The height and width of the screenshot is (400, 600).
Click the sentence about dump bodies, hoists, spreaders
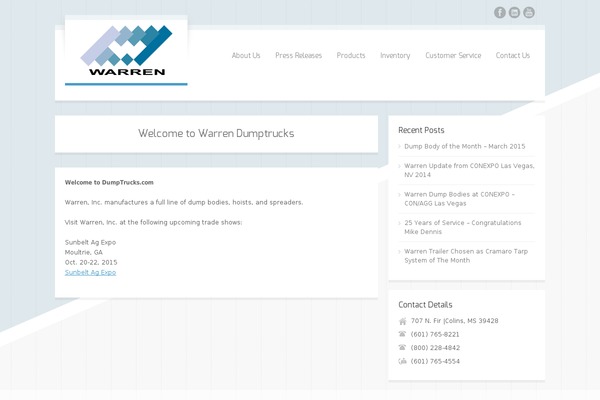(x=184, y=202)
